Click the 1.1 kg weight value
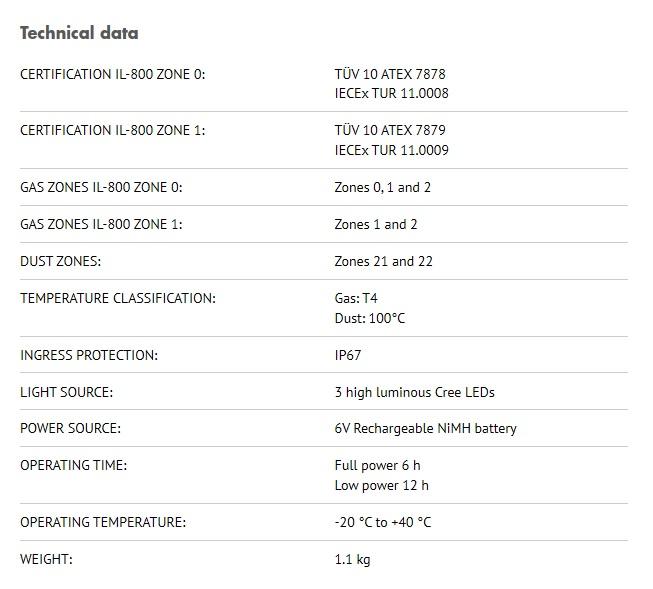The image size is (653, 589). tap(352, 560)
